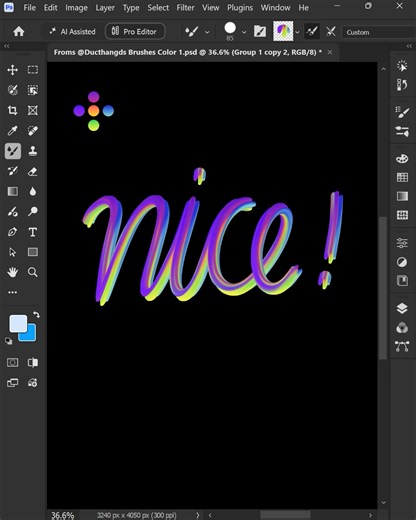The width and height of the screenshot is (416, 520).
Task: Select the Clone Stamp tool
Action: 33,151
